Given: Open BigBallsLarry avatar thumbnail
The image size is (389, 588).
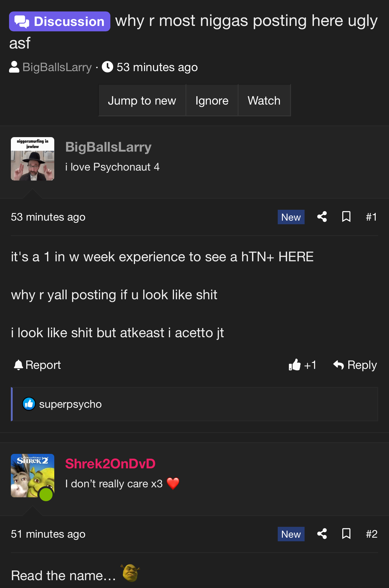Looking at the screenshot, I should point(33,159).
